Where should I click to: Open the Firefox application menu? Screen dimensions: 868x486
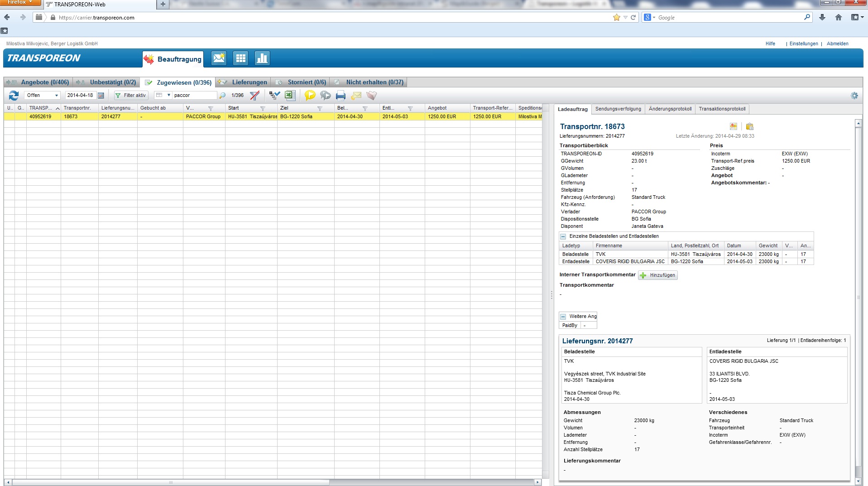[x=20, y=2]
